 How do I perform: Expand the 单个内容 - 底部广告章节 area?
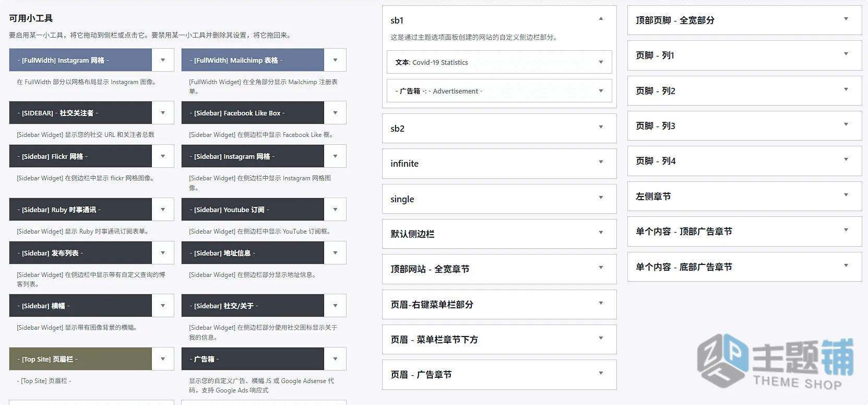click(744, 267)
